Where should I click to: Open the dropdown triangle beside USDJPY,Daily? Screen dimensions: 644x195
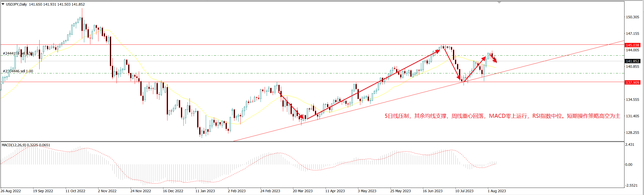[x=3, y=4]
